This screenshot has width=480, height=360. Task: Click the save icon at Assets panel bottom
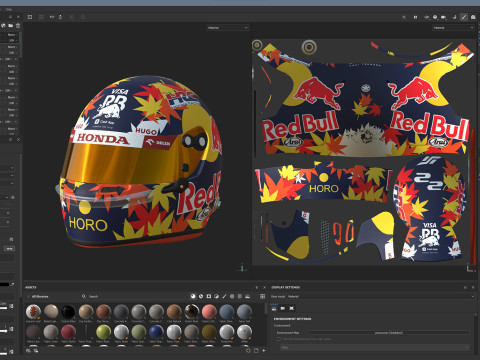(256, 350)
